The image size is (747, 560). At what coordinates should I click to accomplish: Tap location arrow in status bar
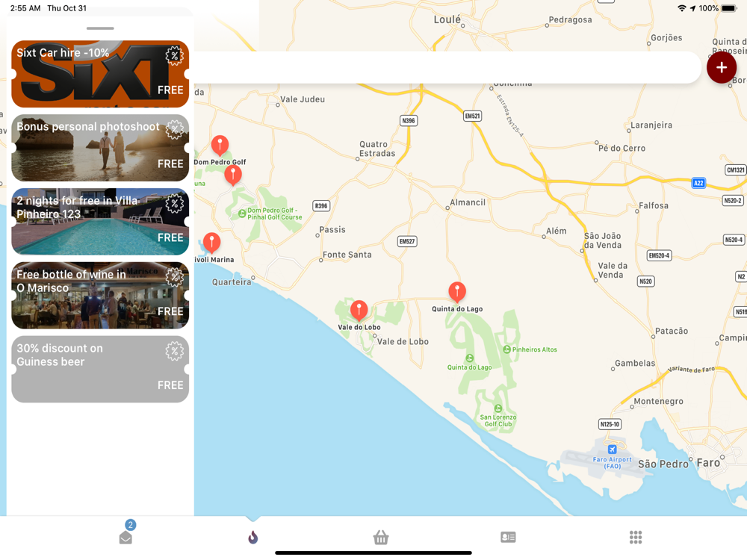(692, 8)
